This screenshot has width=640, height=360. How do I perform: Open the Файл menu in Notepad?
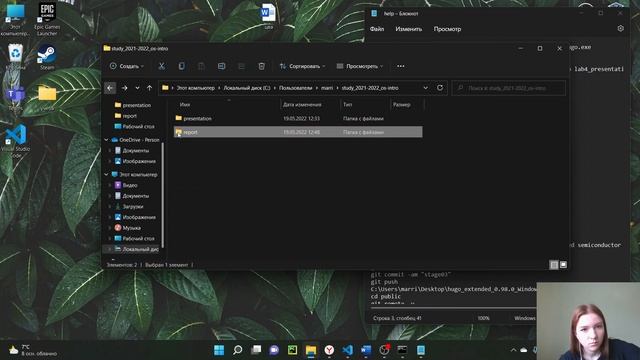tap(377, 29)
